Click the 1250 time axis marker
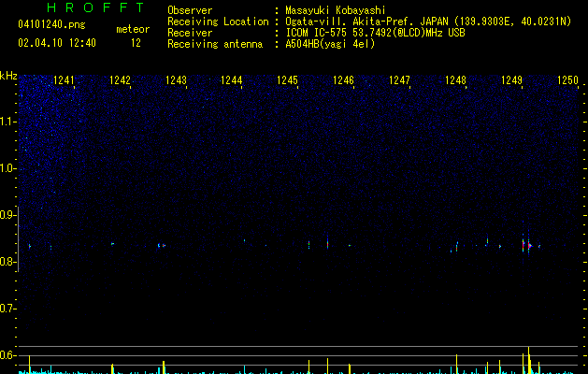Viewport: 588px width, 374px height. [x=567, y=80]
